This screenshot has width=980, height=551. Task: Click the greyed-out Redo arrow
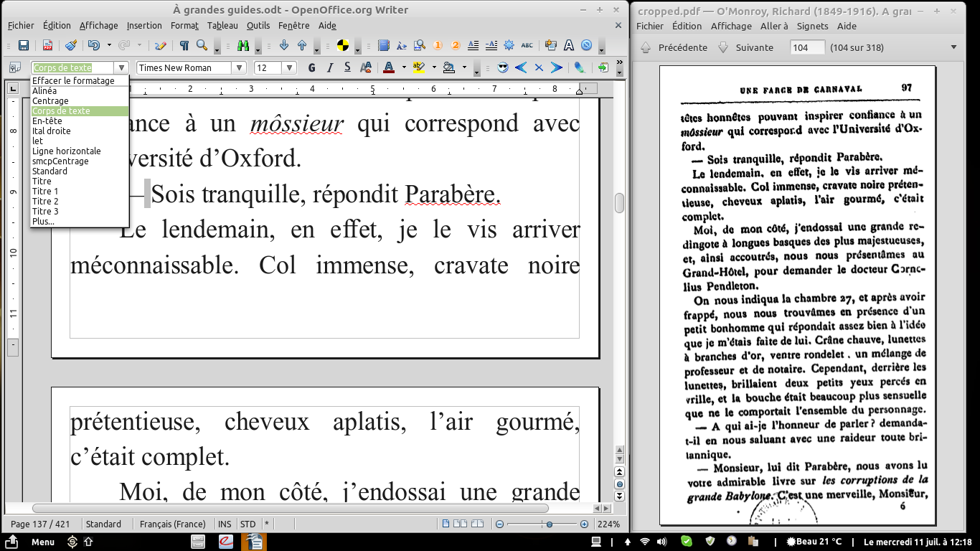point(123,45)
